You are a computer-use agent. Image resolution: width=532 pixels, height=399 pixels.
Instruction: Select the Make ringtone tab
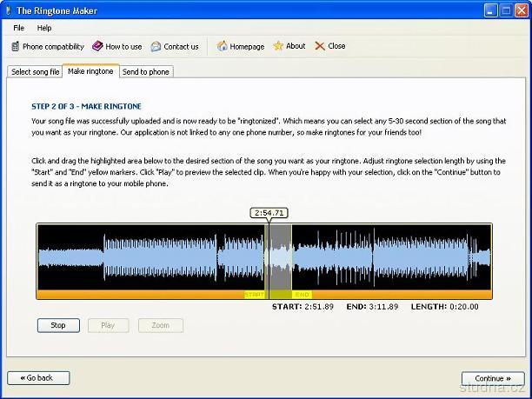coord(90,71)
